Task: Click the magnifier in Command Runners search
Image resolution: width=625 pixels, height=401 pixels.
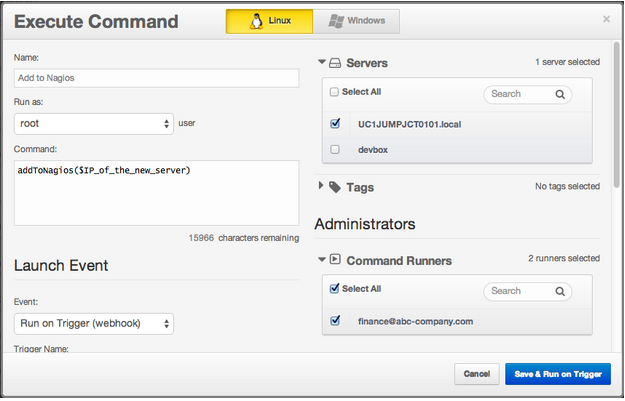Action: click(561, 291)
